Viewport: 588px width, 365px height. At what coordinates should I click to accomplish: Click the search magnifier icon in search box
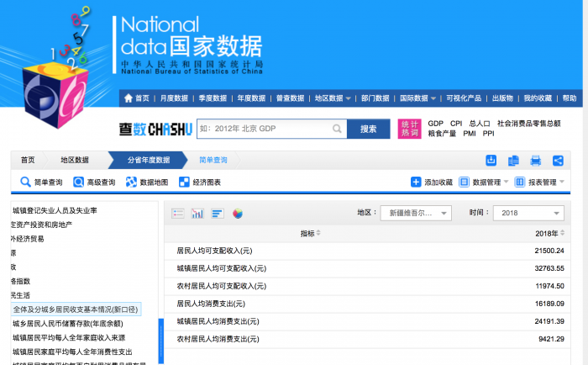tap(337, 130)
